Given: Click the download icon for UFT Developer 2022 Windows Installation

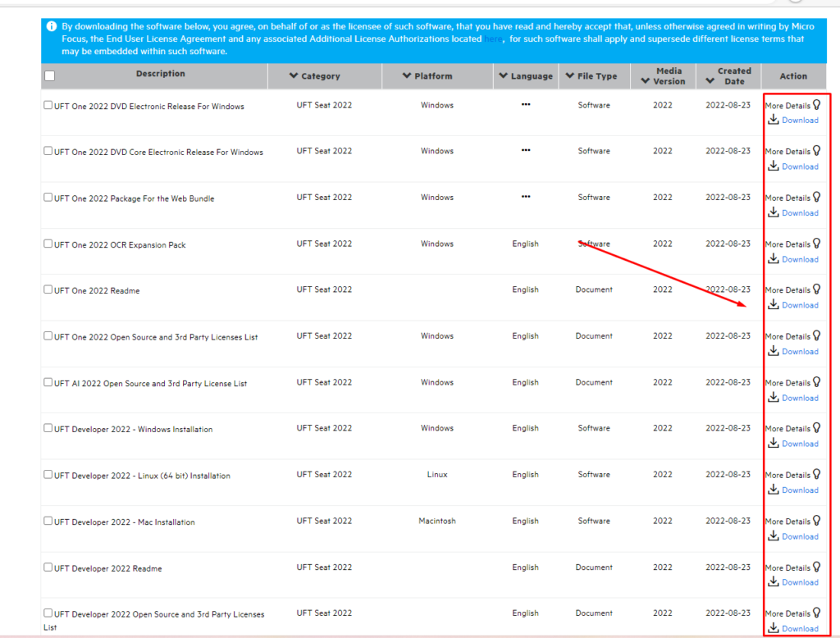Looking at the screenshot, I should tap(773, 443).
